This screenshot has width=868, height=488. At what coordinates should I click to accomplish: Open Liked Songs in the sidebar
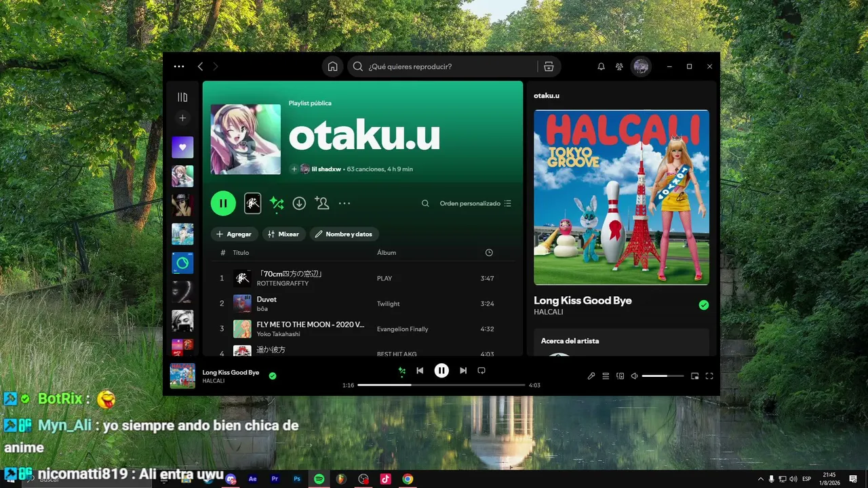tap(182, 147)
